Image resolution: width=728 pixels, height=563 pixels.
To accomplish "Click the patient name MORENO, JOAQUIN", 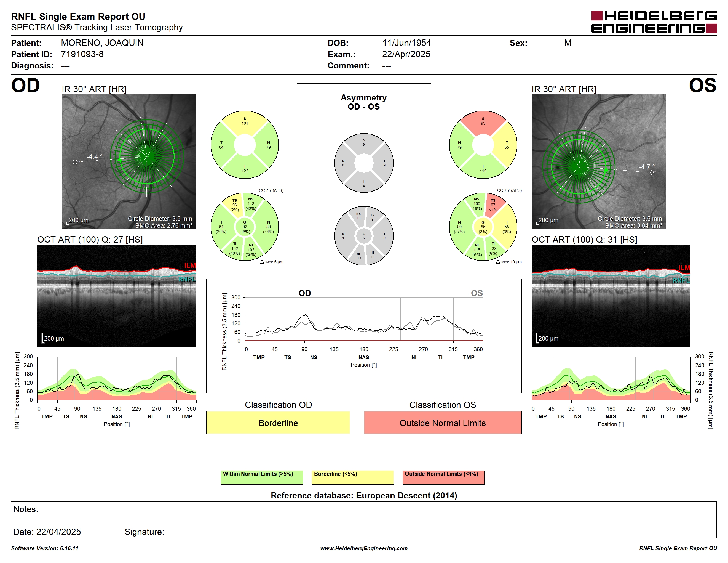I will pos(102,43).
